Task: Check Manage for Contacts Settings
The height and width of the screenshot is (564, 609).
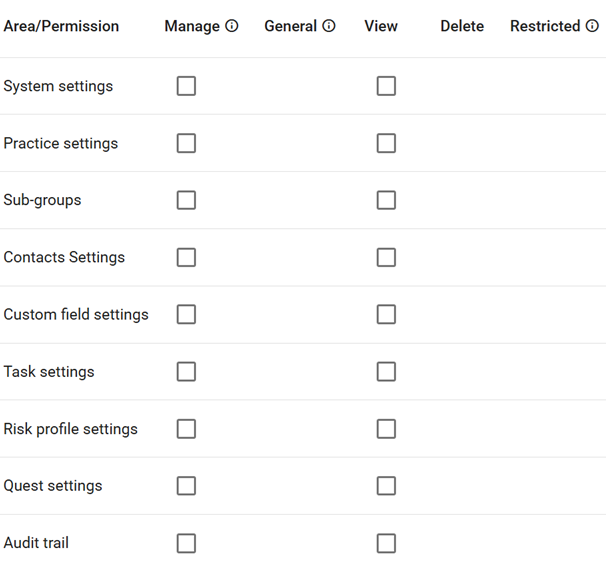Action: [x=186, y=257]
